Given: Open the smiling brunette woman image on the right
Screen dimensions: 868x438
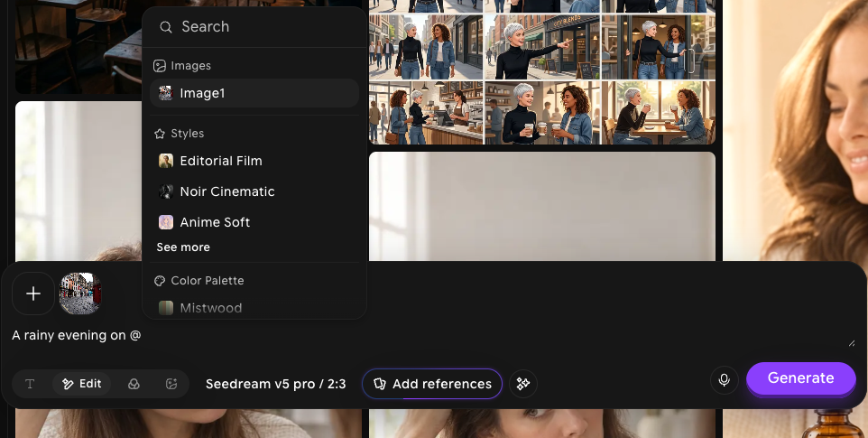Looking at the screenshot, I should point(795,130).
